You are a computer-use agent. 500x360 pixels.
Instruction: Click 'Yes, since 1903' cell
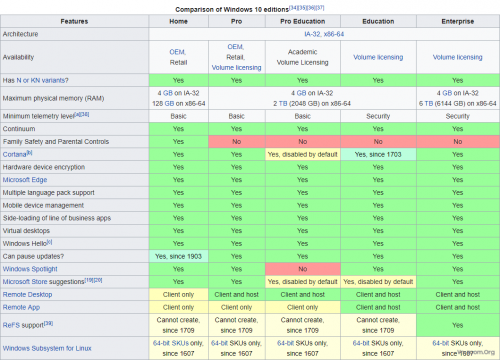178,256
